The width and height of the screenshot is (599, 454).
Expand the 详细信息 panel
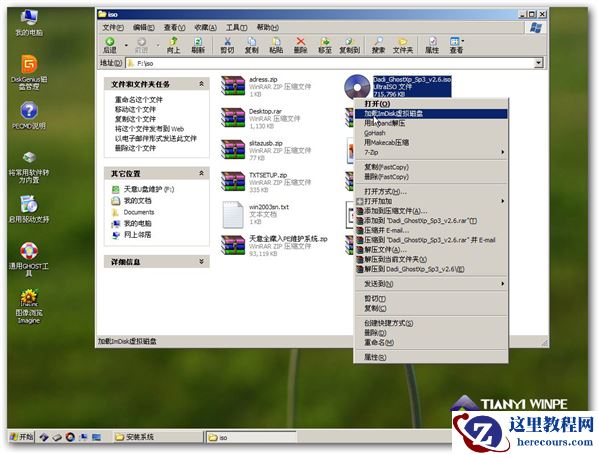(x=201, y=262)
